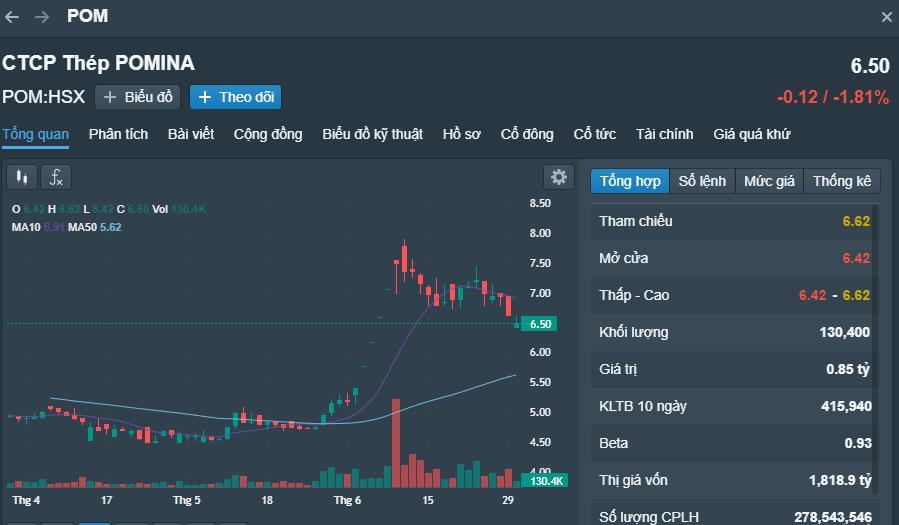Click the last price 6.50 in the header
Viewport: 899px width, 525px height.
coord(870,66)
